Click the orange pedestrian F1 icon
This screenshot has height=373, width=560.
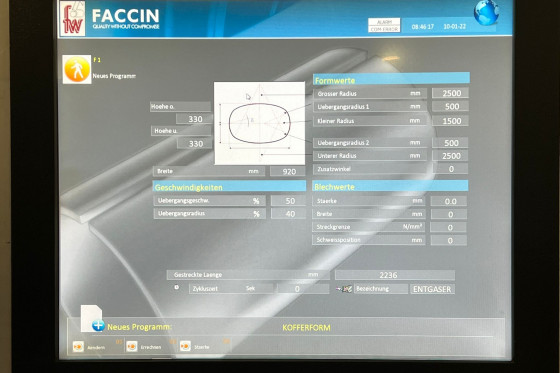click(77, 69)
